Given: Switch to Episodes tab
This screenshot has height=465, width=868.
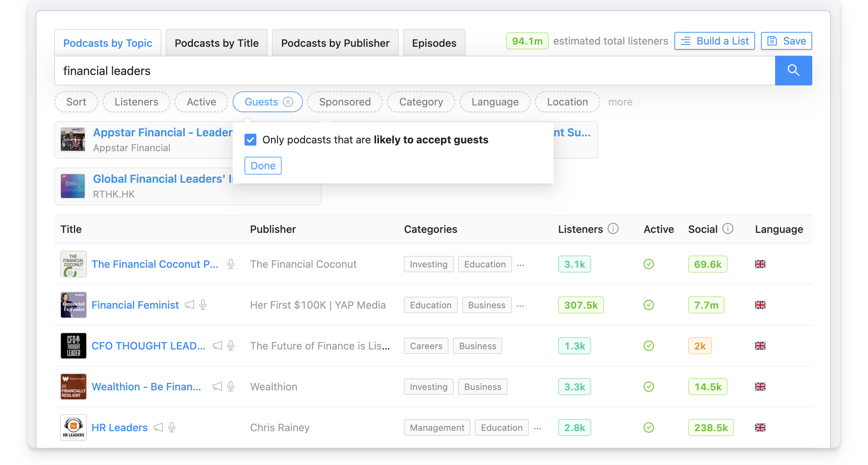Looking at the screenshot, I should pyautogui.click(x=434, y=43).
